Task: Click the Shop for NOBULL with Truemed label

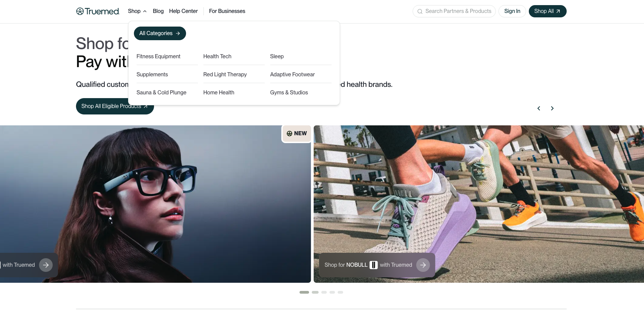Action: [x=368, y=265]
